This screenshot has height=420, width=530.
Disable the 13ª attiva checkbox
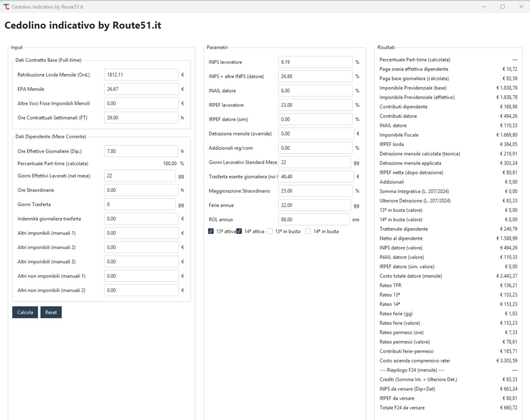click(x=211, y=231)
